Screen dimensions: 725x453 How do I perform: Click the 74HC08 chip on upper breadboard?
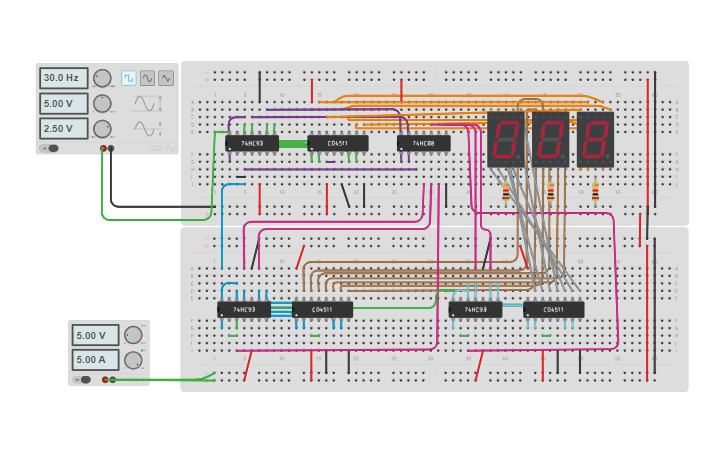click(423, 143)
